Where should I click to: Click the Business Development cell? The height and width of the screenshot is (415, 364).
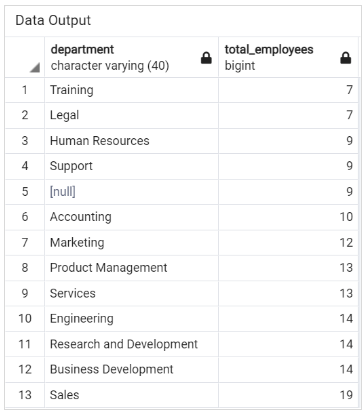pos(131,369)
